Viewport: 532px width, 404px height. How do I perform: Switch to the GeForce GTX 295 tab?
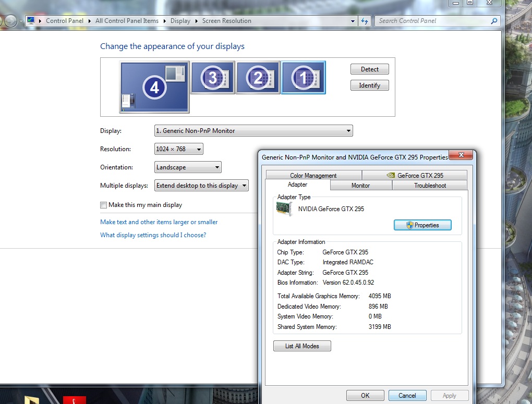coord(415,175)
